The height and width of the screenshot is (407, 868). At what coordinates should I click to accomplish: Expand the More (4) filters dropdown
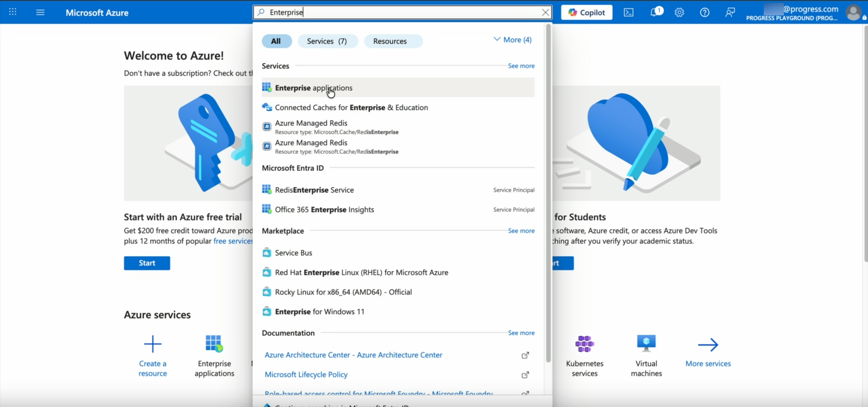pos(512,40)
